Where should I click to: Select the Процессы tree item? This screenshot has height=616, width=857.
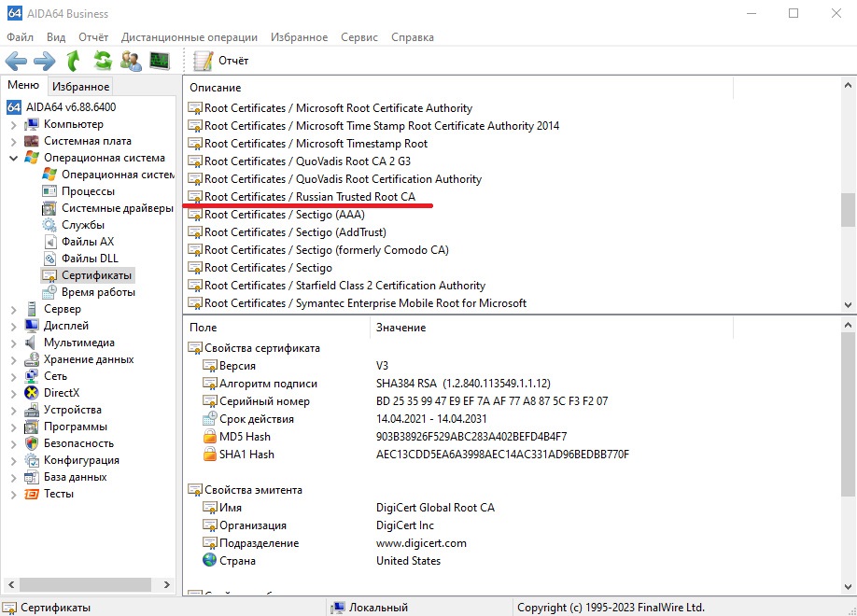click(88, 191)
